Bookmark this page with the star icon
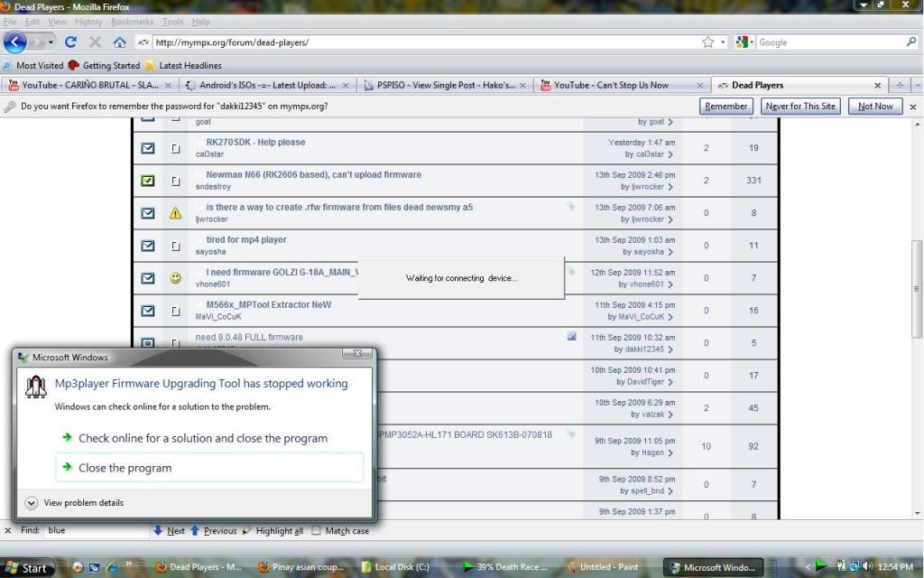Viewport: 924px width, 578px height. point(708,42)
